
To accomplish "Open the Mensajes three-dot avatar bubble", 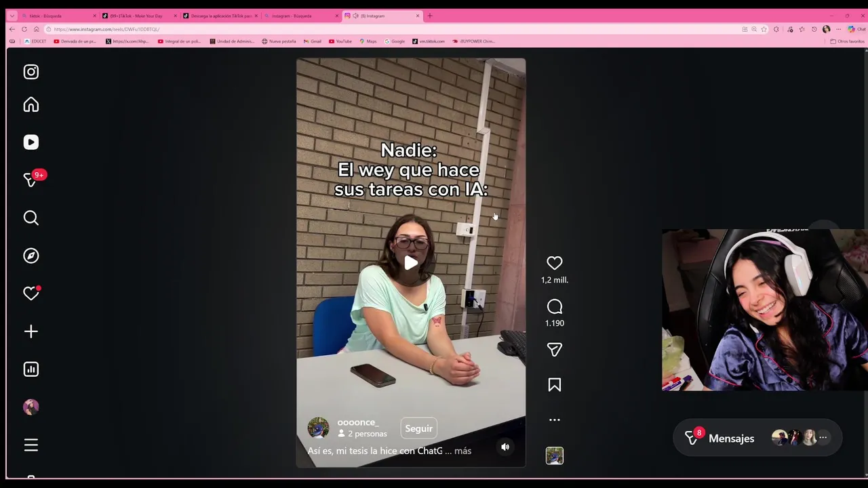I will pos(823,438).
